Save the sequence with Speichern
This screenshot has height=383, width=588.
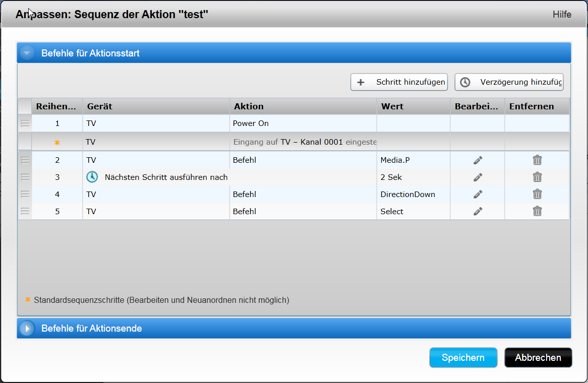pos(463,358)
